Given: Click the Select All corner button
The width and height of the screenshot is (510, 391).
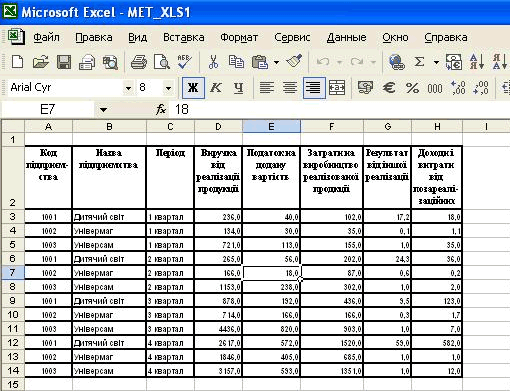Looking at the screenshot, I should tap(13, 126).
